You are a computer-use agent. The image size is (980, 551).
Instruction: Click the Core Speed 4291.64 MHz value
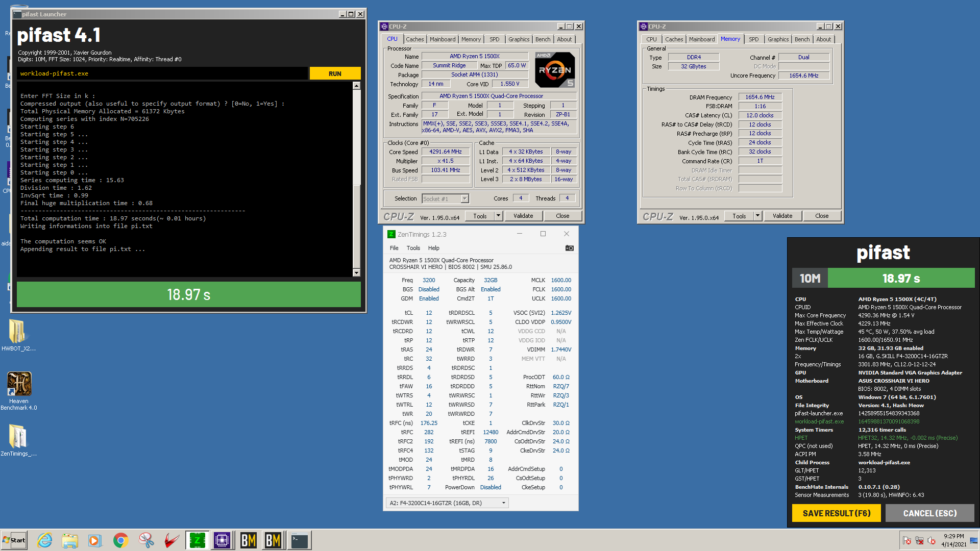click(x=445, y=152)
